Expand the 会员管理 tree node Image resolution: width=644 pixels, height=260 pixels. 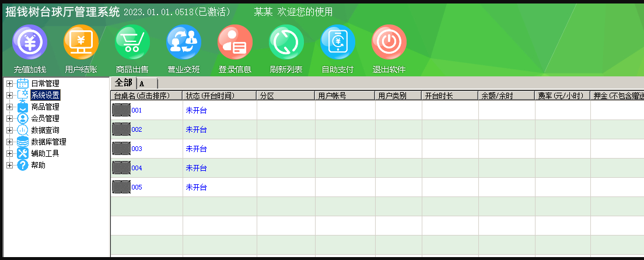point(9,119)
